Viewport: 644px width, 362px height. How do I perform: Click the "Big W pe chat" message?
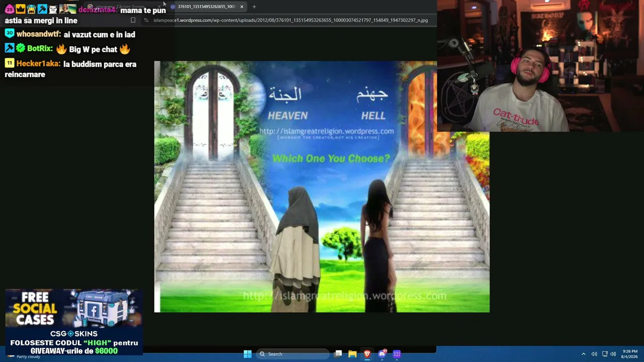click(93, 49)
